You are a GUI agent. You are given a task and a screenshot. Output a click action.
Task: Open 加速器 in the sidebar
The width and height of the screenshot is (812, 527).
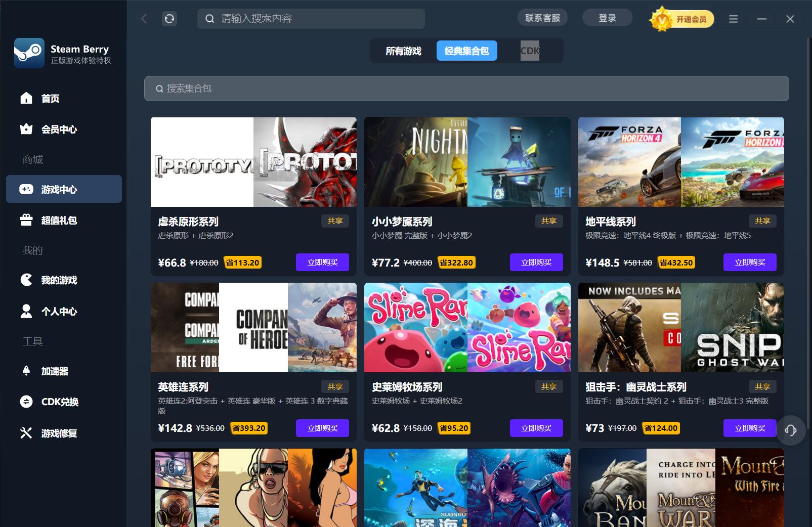click(64, 371)
